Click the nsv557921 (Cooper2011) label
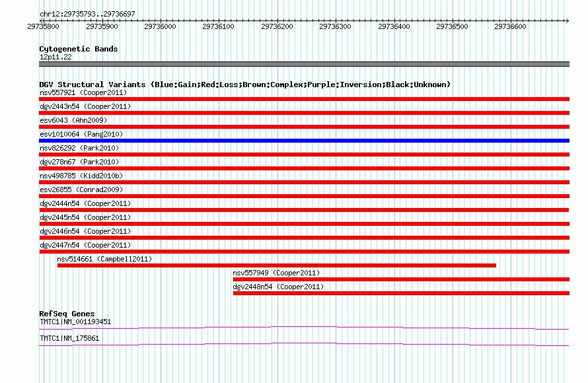 point(83,92)
